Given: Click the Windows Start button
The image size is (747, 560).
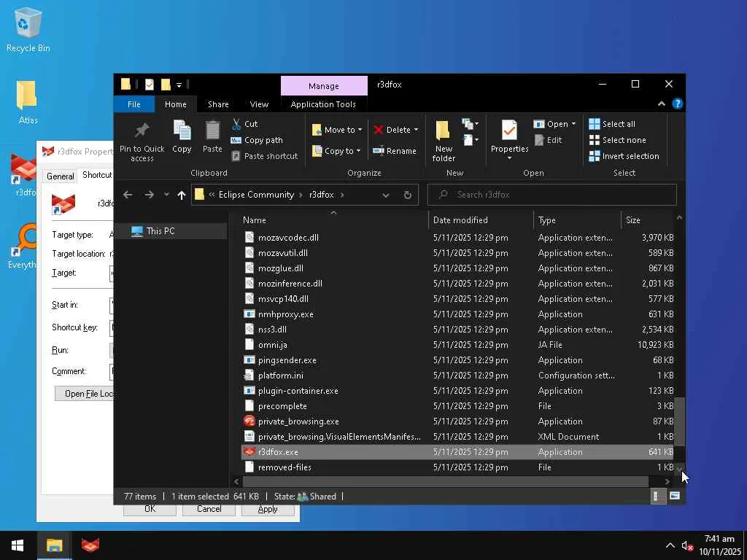Looking at the screenshot, I should click(18, 545).
